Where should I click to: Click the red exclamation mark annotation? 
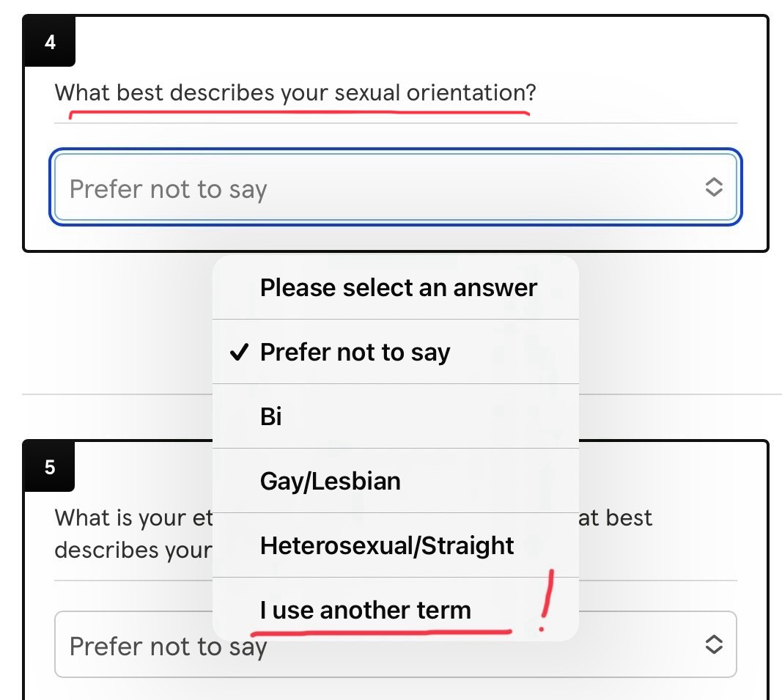point(547,600)
